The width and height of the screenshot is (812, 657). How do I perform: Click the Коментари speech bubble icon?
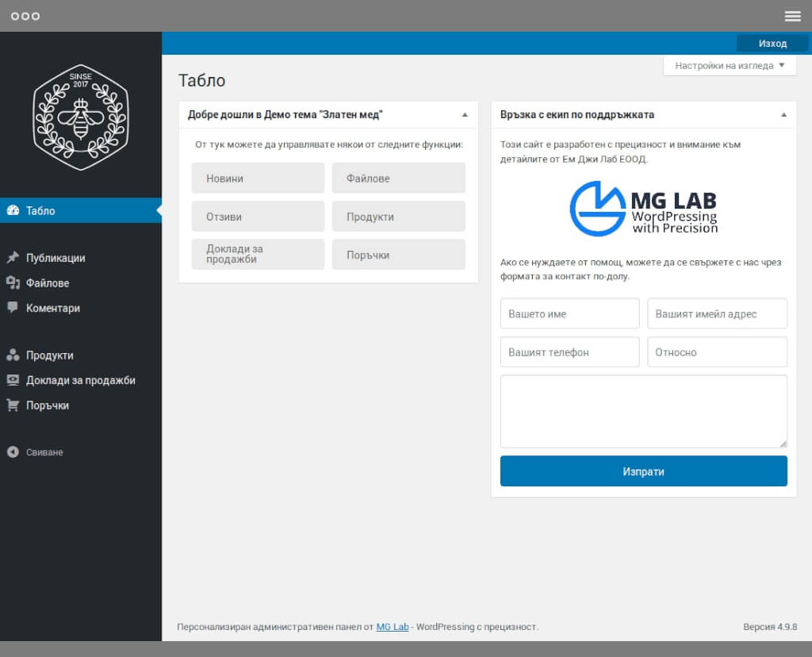click(x=13, y=308)
